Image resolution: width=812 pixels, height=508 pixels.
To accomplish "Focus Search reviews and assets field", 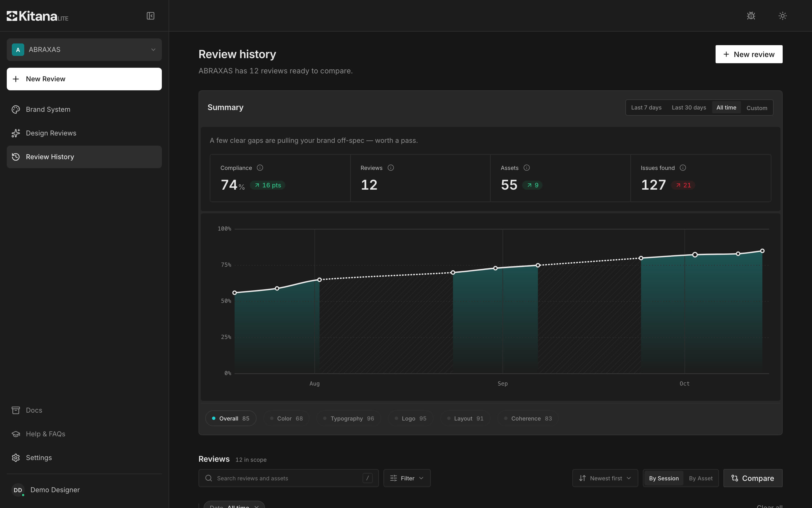I will 288,478.
